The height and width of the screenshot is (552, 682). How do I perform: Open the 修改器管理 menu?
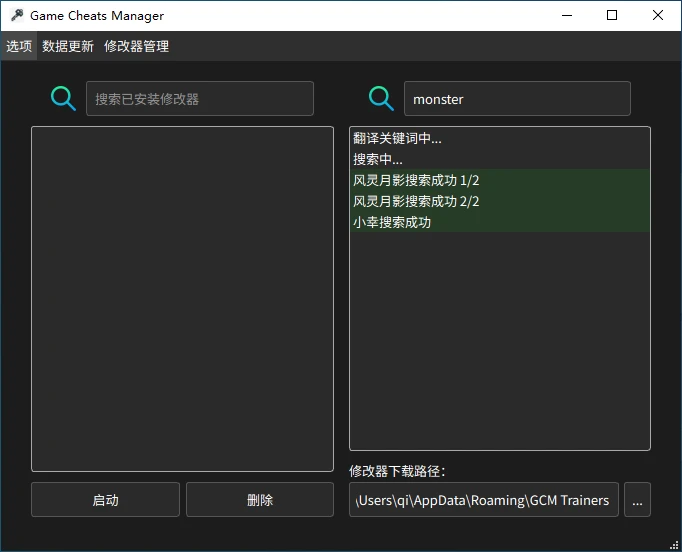pyautogui.click(x=136, y=46)
